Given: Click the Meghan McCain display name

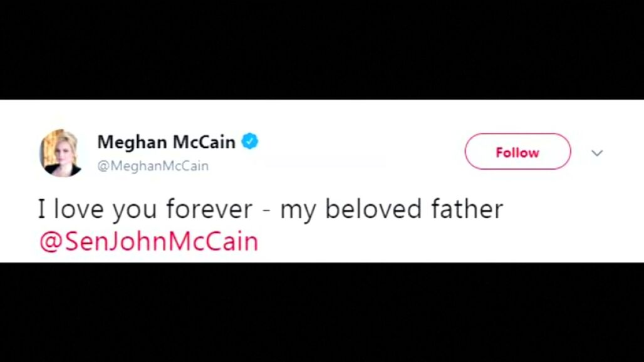Looking at the screenshot, I should point(166,142).
